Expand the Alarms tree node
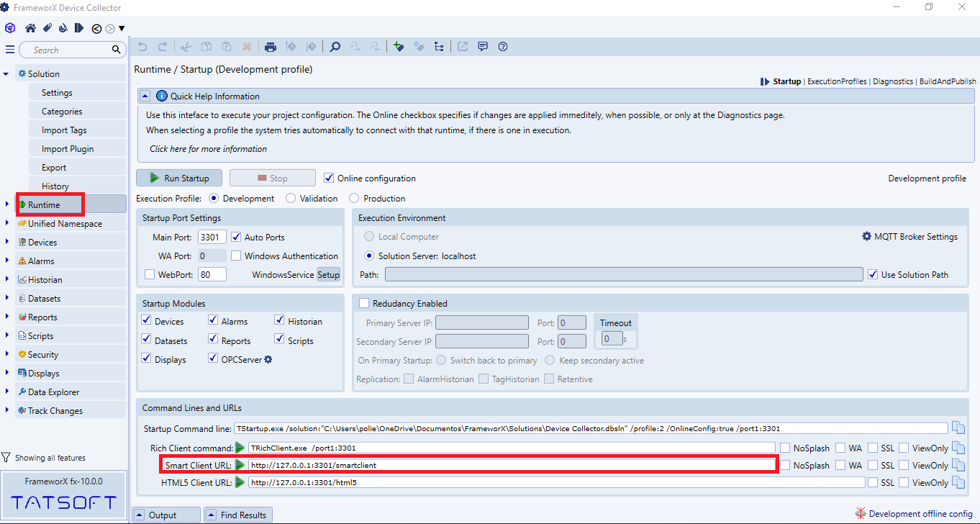This screenshot has width=980, height=524. [x=6, y=261]
